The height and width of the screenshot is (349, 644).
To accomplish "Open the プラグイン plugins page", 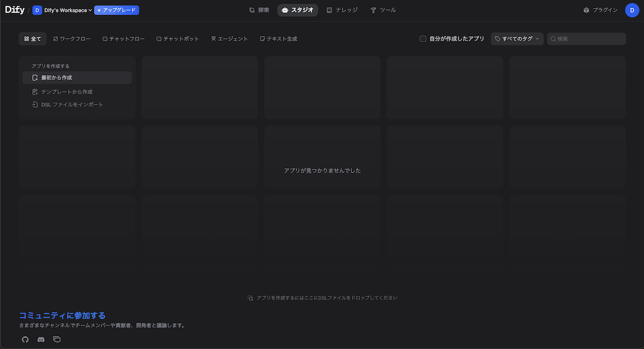I will tap(601, 10).
